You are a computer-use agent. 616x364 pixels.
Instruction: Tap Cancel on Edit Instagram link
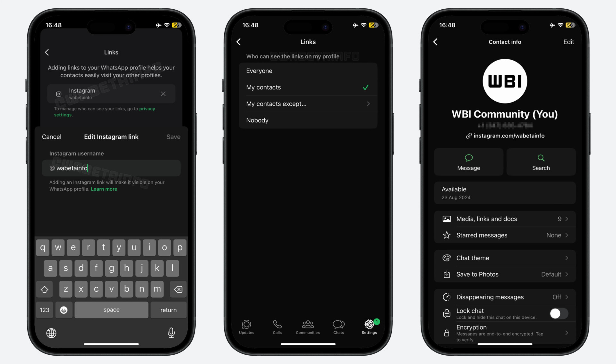click(x=51, y=136)
